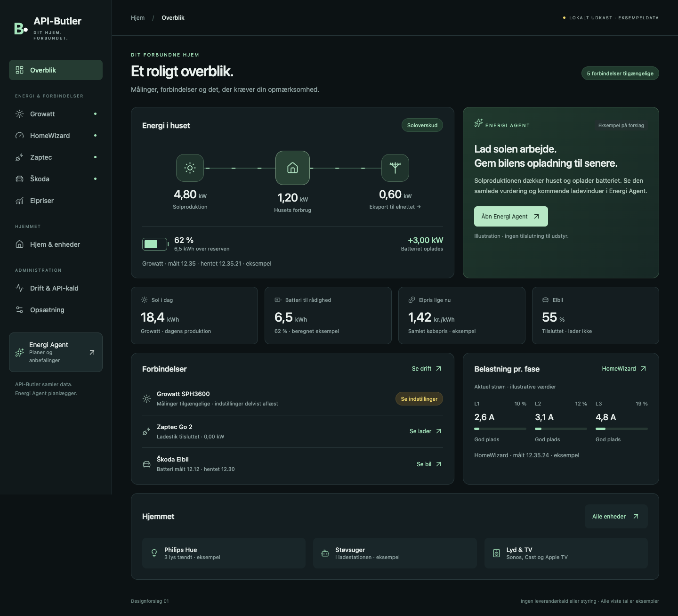678x616 pixels.
Task: Follow the Se bil link
Action: tap(429, 464)
